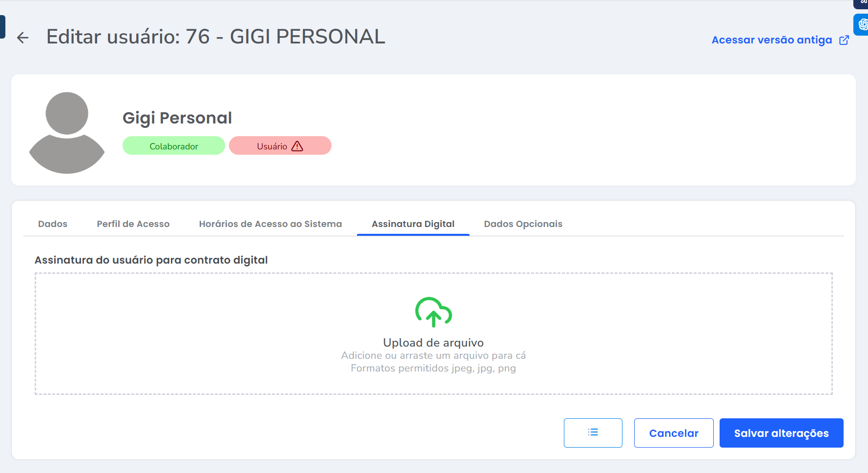Screen dimensions: 868x473
Task: Click the gray user avatar placeholder
Action: pyautogui.click(x=67, y=132)
